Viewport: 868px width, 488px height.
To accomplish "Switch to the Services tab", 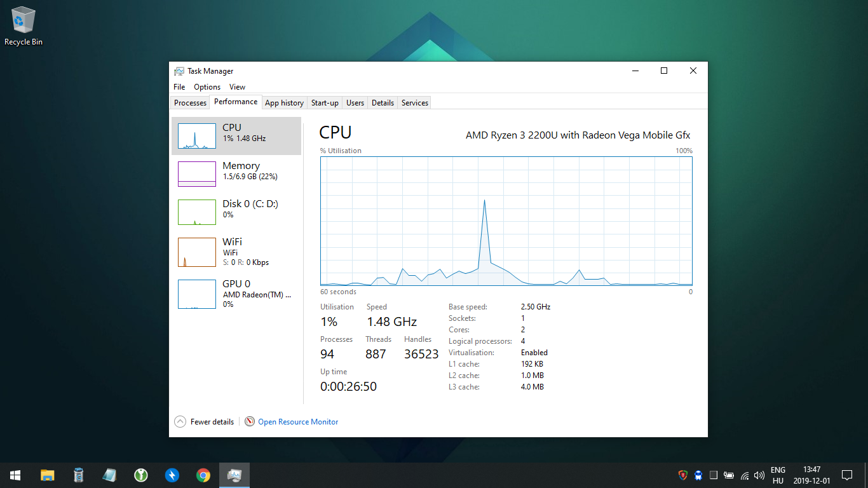I will pyautogui.click(x=415, y=103).
